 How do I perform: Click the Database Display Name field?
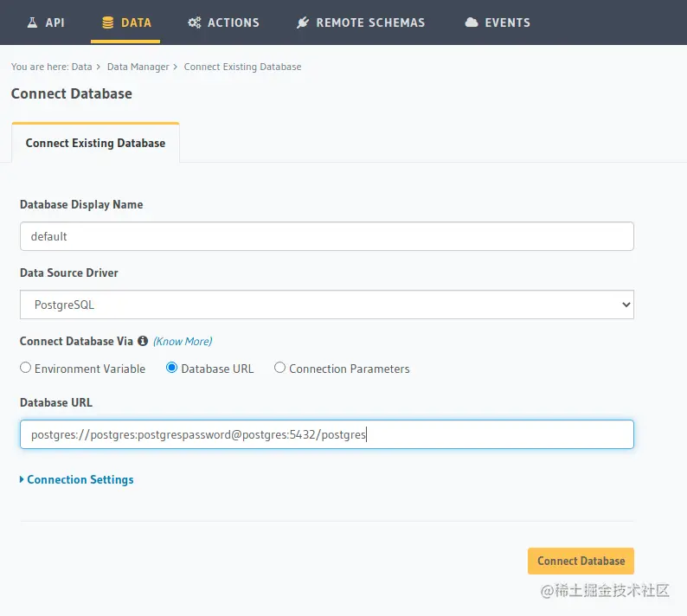(327, 236)
